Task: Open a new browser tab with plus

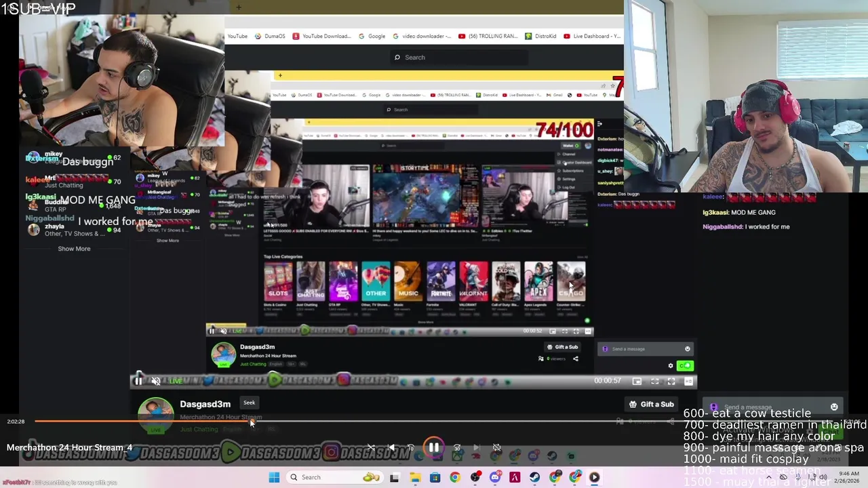Action: click(x=239, y=7)
